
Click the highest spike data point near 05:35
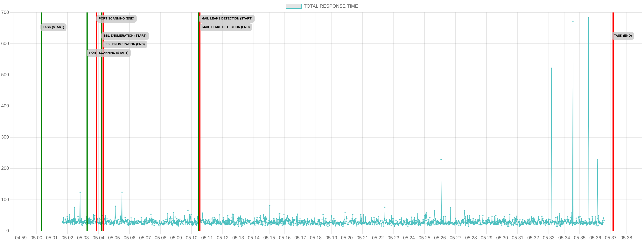[x=588, y=17]
